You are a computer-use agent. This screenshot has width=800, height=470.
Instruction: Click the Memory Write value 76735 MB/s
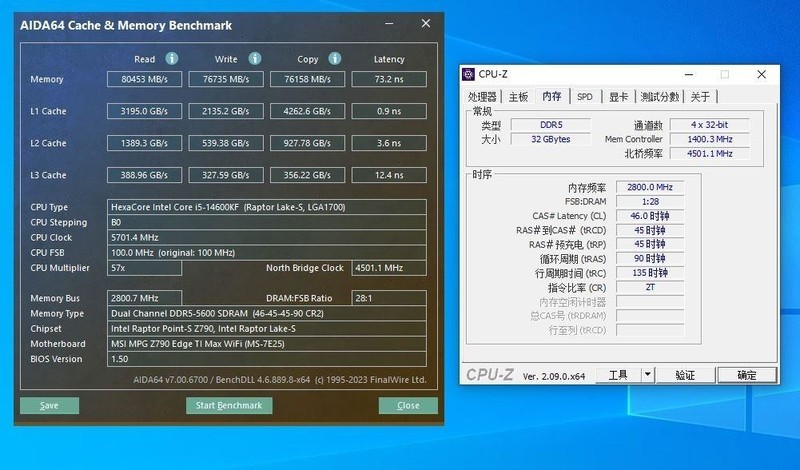tap(226, 79)
